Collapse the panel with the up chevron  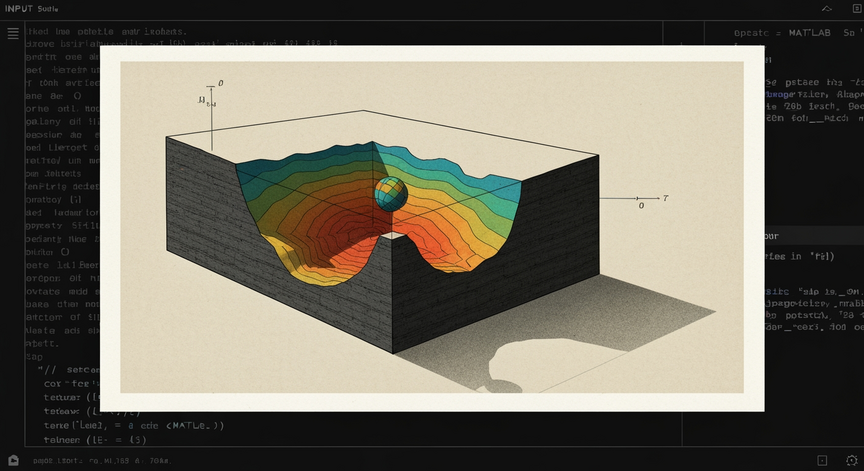coord(827,8)
